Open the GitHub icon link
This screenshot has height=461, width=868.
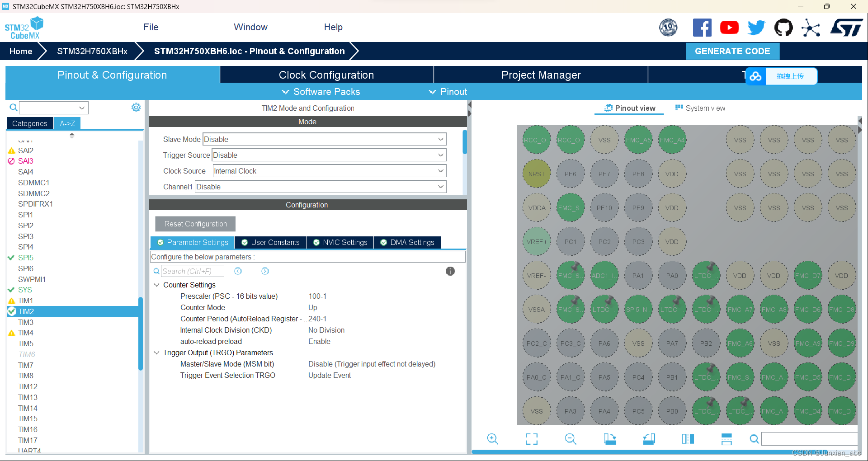(x=783, y=28)
